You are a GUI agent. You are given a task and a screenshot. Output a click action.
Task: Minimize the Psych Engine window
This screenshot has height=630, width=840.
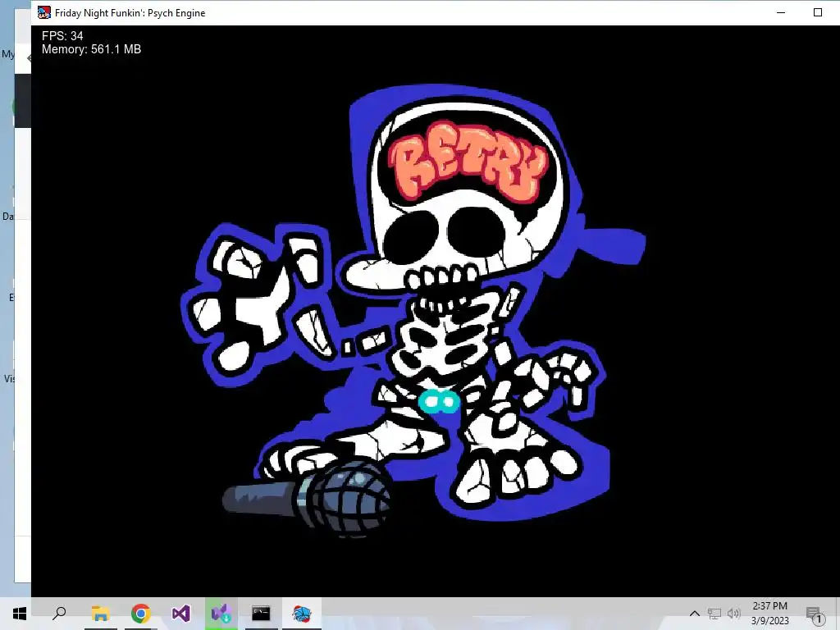point(781,12)
